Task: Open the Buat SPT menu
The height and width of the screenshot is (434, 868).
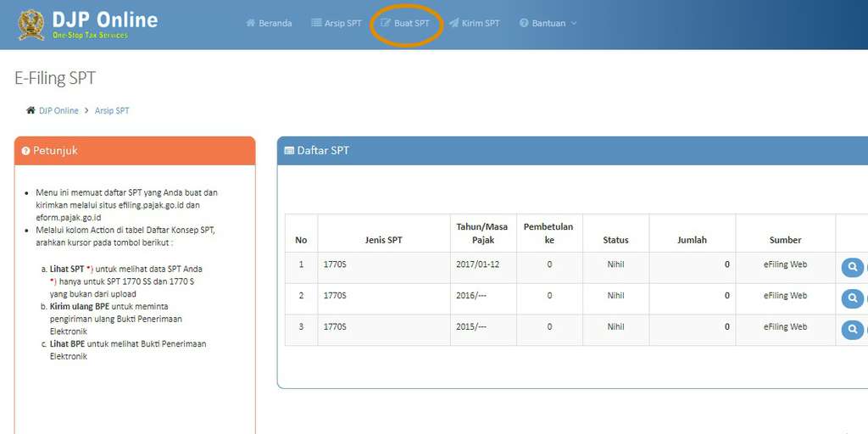Action: point(405,24)
